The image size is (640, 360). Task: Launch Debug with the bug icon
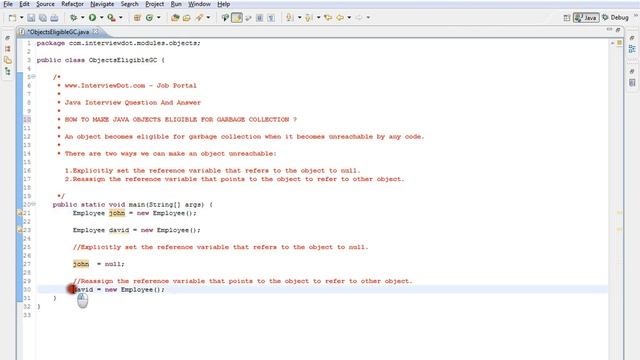[73, 18]
